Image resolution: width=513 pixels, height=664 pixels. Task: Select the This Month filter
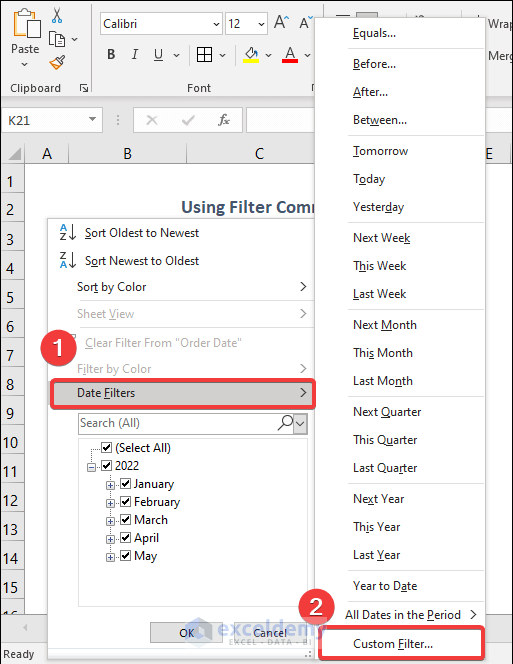coord(400,353)
